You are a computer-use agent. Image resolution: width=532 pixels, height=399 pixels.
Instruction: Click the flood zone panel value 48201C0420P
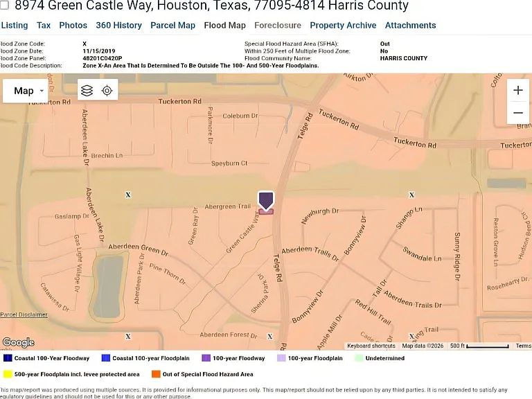102,58
